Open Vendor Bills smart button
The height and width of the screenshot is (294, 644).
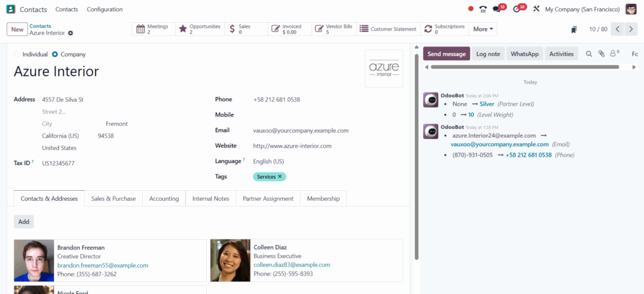pos(335,29)
